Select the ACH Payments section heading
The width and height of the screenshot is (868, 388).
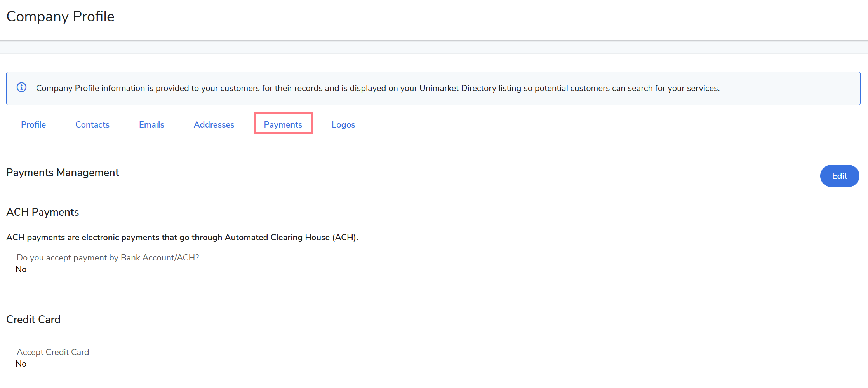pos(43,212)
